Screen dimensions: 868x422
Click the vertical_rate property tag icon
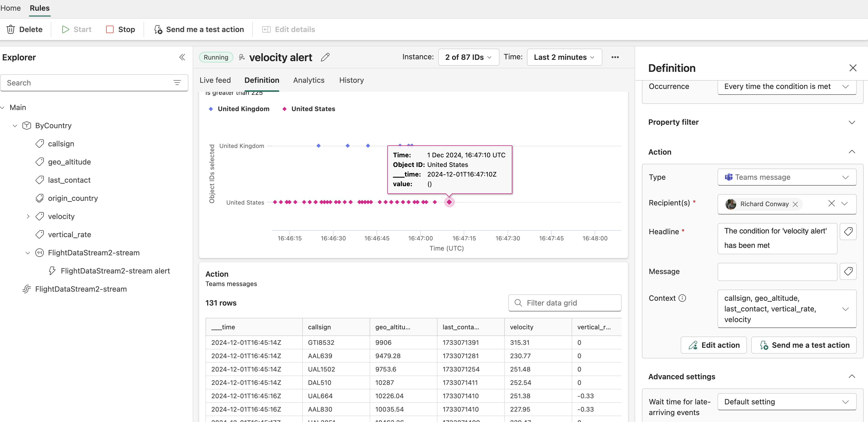[40, 235]
